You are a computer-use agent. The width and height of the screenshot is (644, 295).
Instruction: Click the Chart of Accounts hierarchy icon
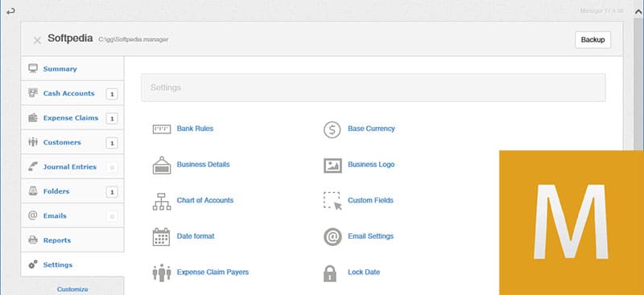(162, 201)
